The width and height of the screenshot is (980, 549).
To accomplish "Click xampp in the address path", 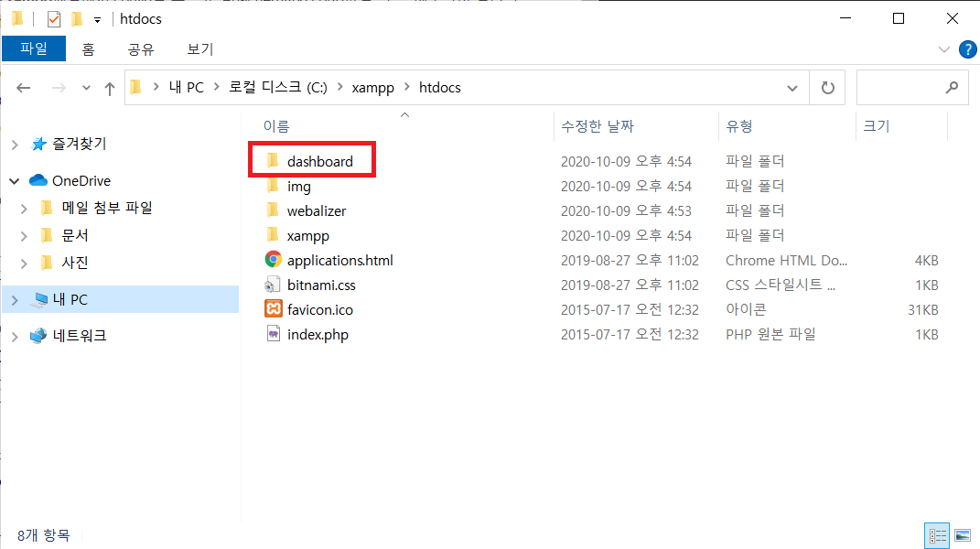I will pyautogui.click(x=372, y=88).
